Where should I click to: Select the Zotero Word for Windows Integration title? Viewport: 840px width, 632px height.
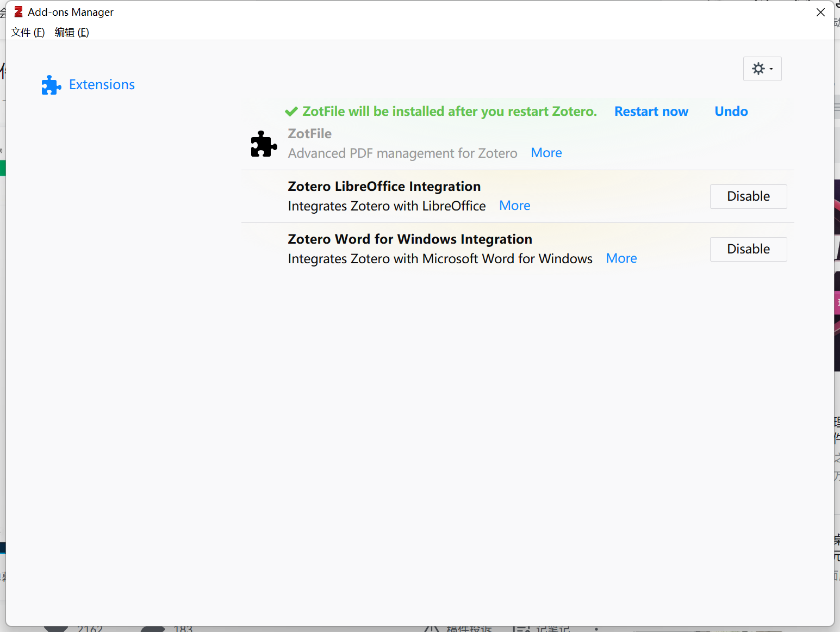410,239
